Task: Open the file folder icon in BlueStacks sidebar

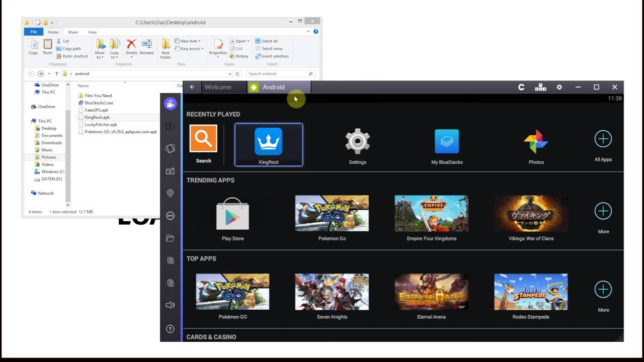Action: pos(170,238)
